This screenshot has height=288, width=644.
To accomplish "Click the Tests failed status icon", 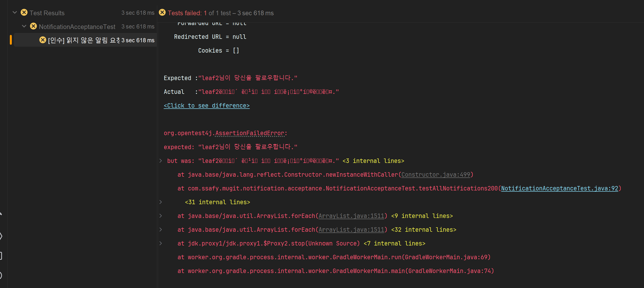I will pos(162,13).
